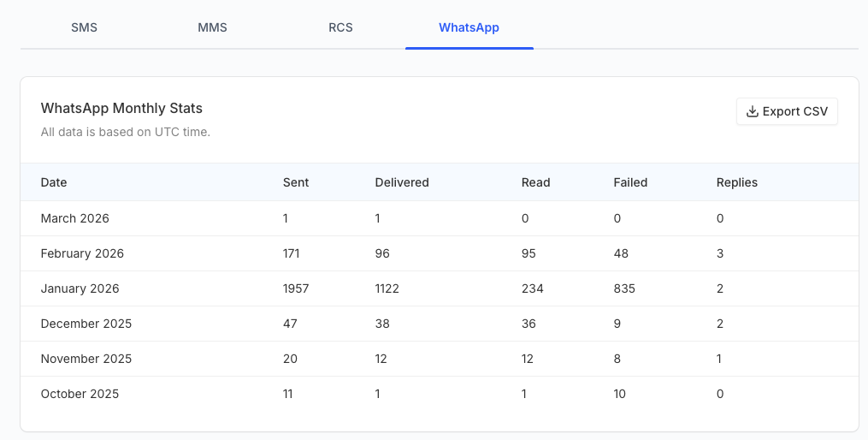
Task: Export WhatsApp stats as CSV
Action: [787, 111]
